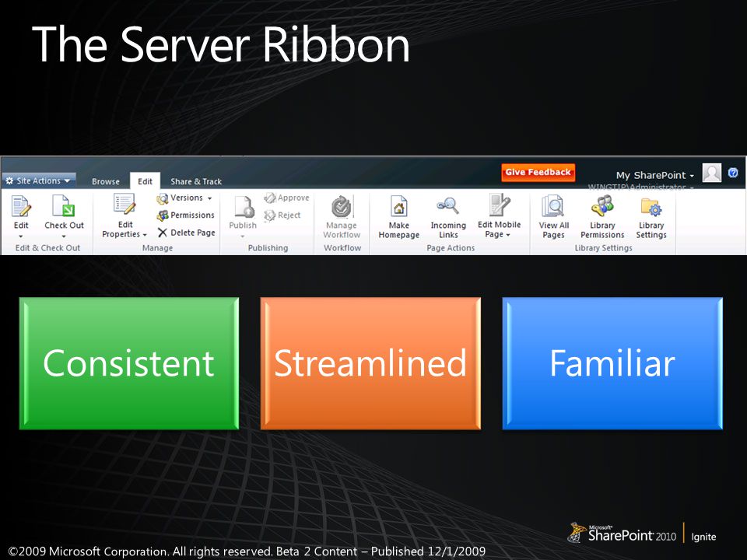747x560 pixels.
Task: Open the My SharePoint dropdown arrow
Action: (x=692, y=177)
